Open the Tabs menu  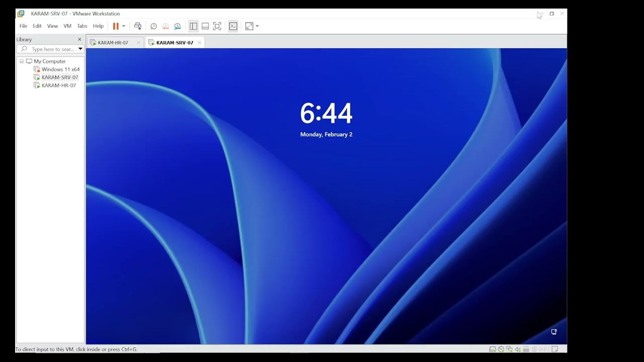pos(82,26)
